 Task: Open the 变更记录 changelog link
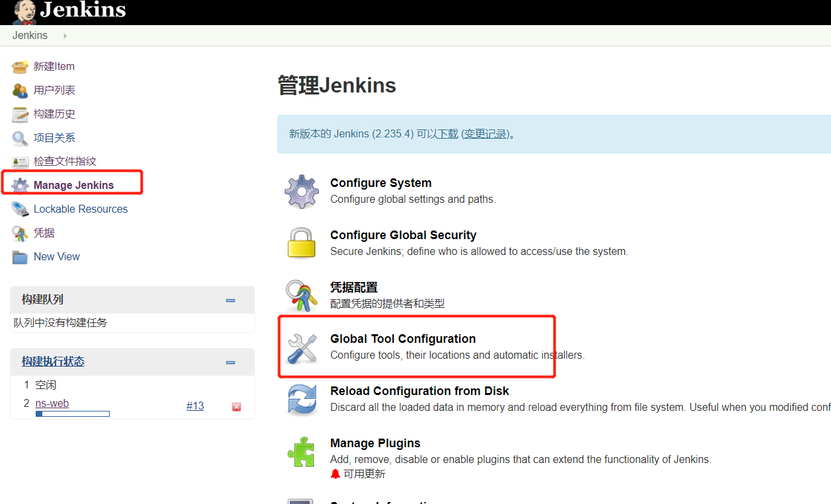coord(486,134)
